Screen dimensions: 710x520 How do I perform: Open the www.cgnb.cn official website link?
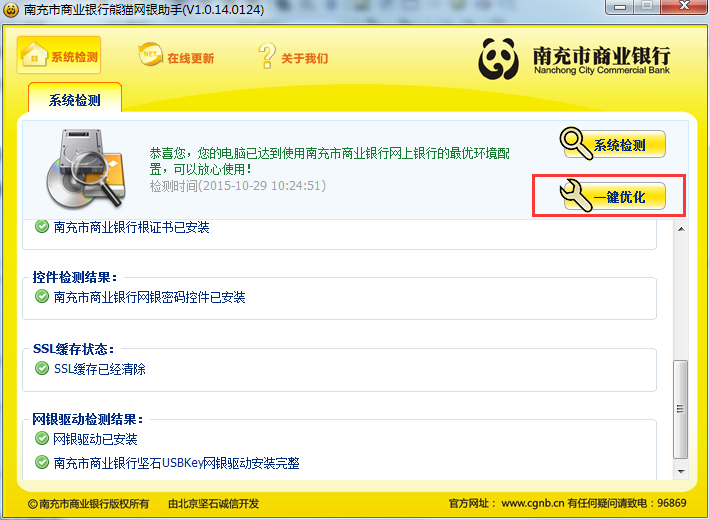tap(532, 503)
